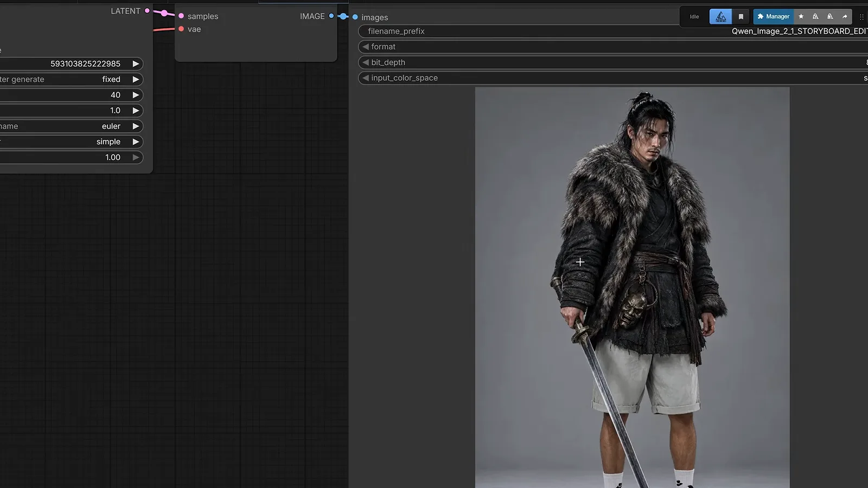Screen dimensions: 868x488
Task: Click the left arrow on input_color_space widget
Action: (366, 78)
